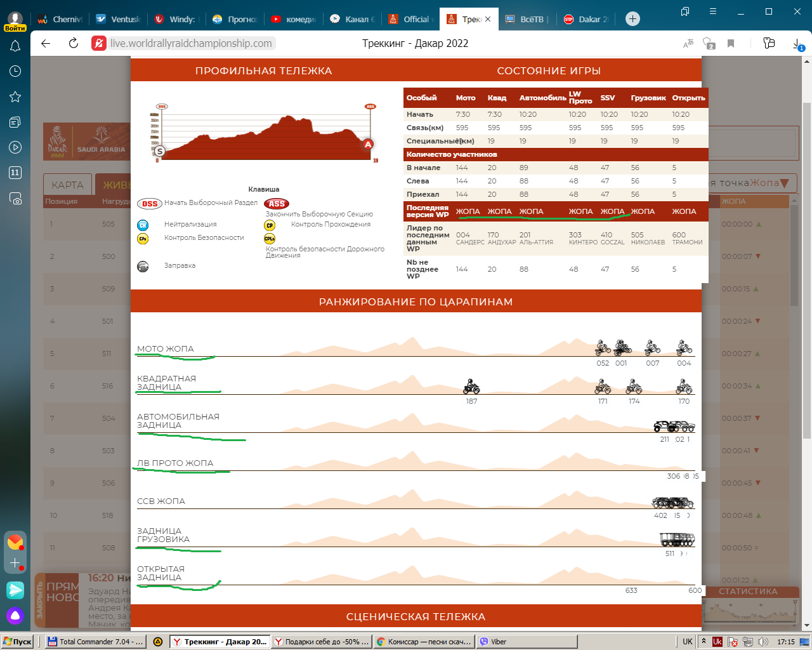Image resolution: width=812 pixels, height=650 pixels.
Task: Click the site protection icon beside URL
Action: [98, 43]
